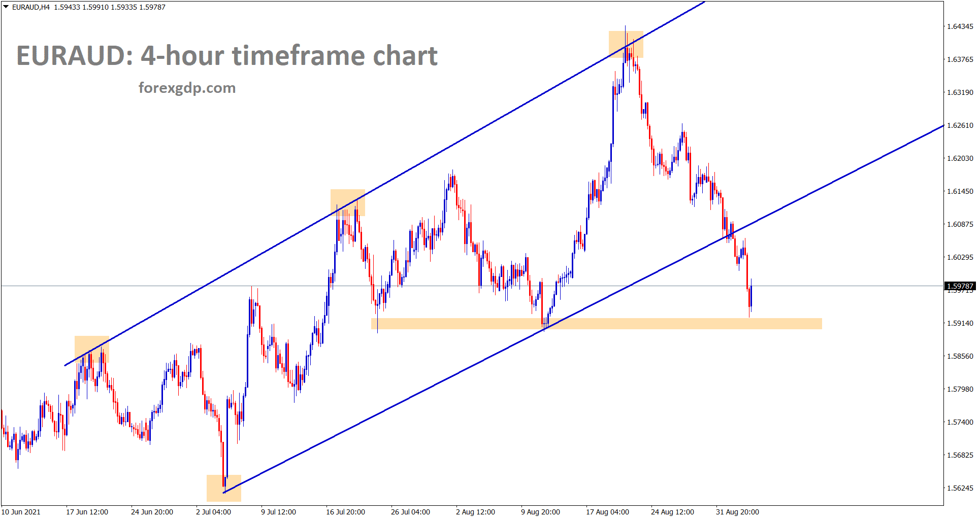This screenshot has width=980, height=519.
Task: Click the 31 Aug 20:00 time label
Action: click(x=737, y=512)
